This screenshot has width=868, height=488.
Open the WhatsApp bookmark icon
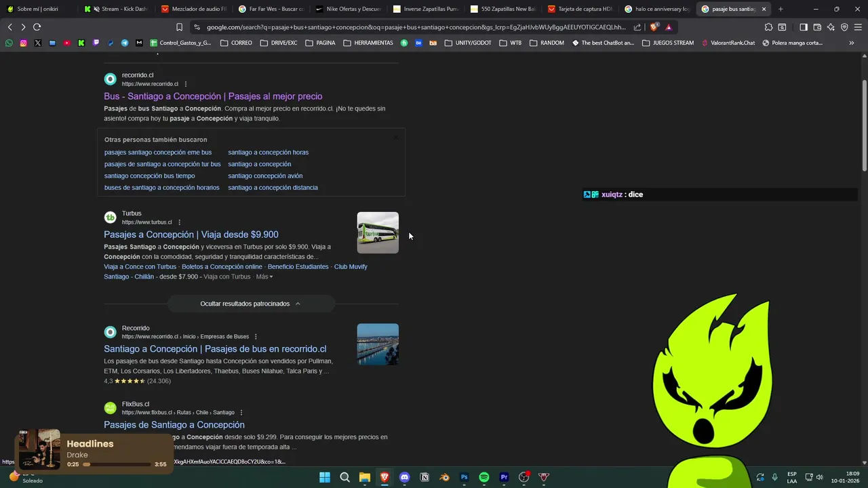9,43
